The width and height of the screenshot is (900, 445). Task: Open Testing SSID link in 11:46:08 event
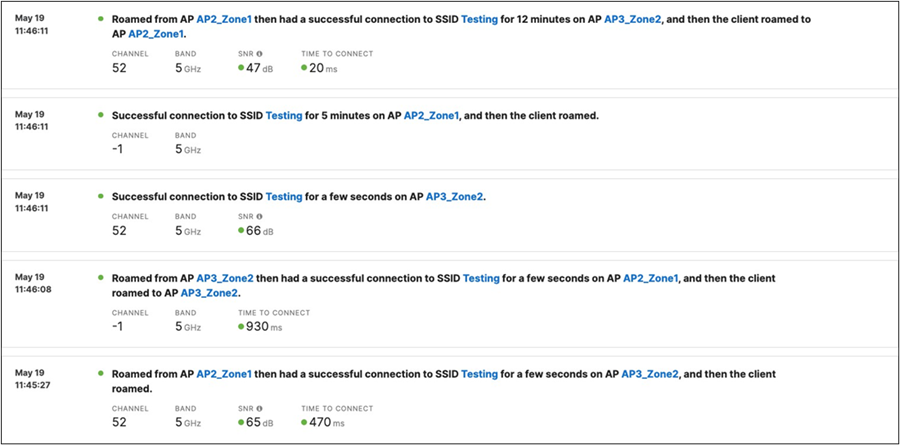pos(481,278)
